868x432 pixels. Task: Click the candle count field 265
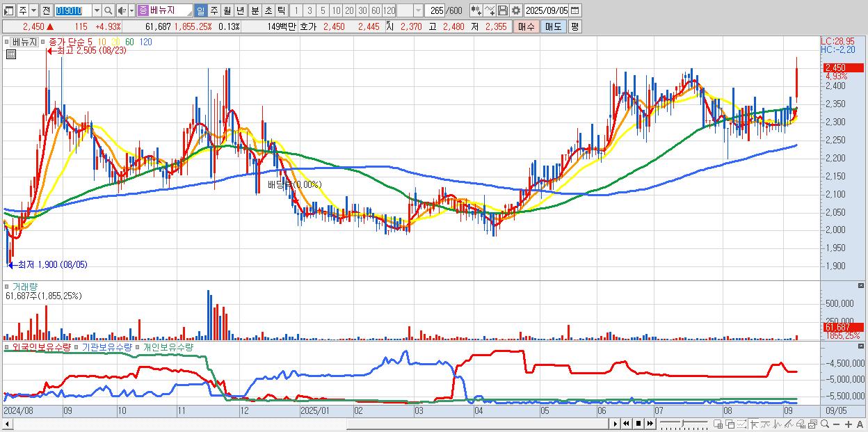pos(436,10)
